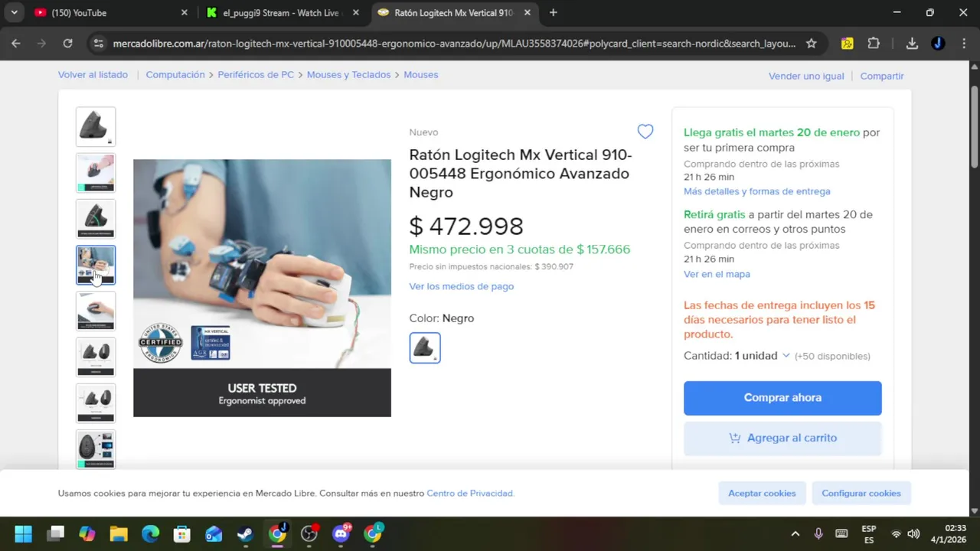Open Task View on taskbar
The height and width of the screenshot is (551, 980).
(56, 533)
